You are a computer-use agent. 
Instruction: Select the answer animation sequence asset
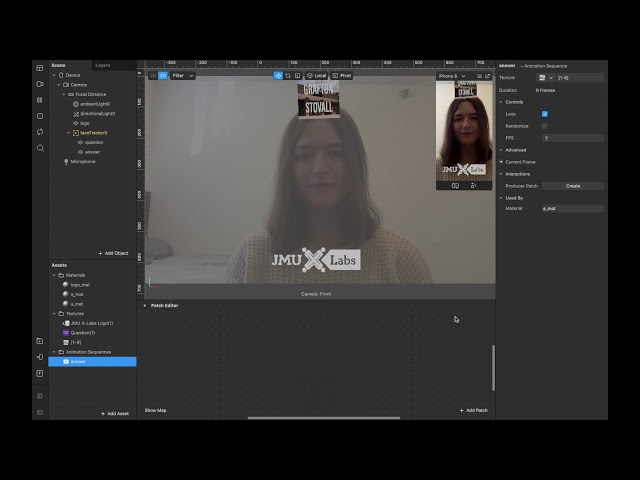[x=93, y=362]
